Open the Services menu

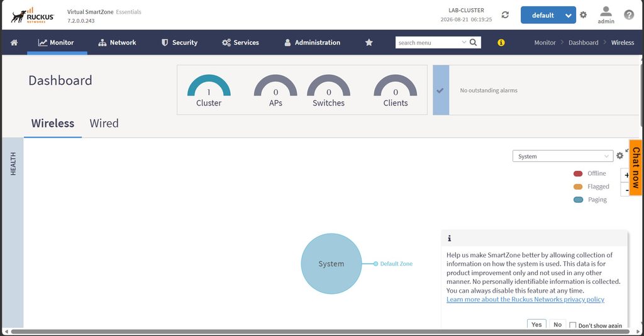click(x=240, y=42)
